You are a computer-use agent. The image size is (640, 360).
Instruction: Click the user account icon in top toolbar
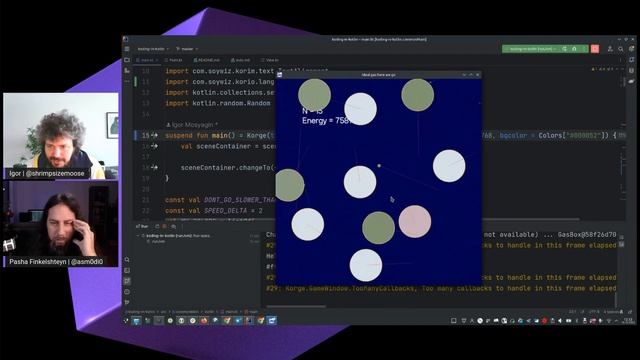pyautogui.click(x=610, y=49)
